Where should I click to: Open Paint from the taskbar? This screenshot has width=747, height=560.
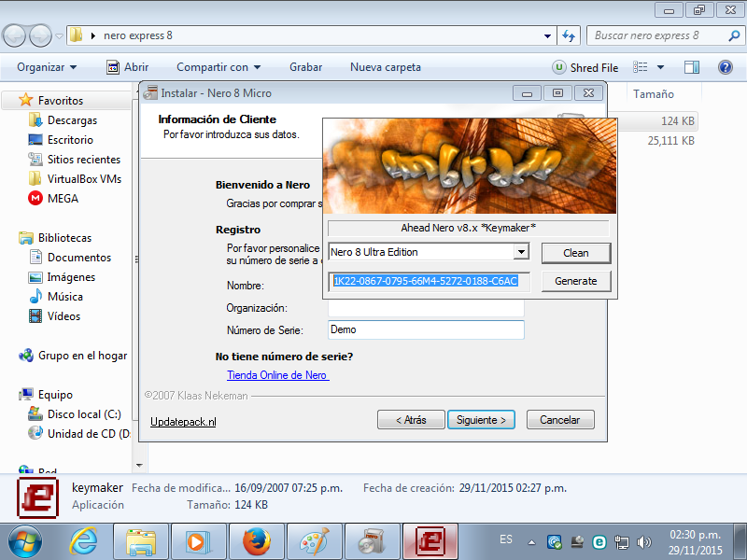314,541
